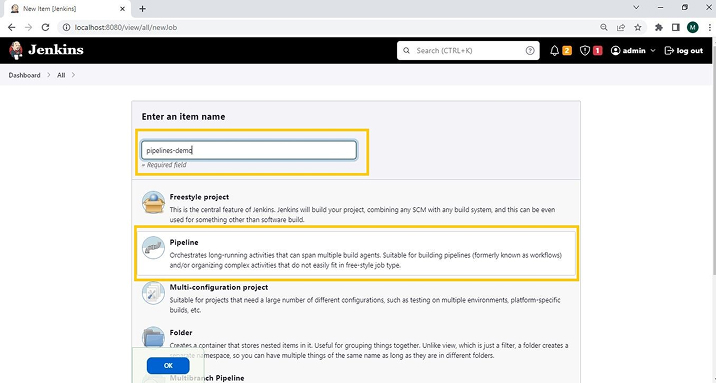Expand the Dashboard breadcrumb chevron
Screen dimensions: 716x383
click(49, 75)
